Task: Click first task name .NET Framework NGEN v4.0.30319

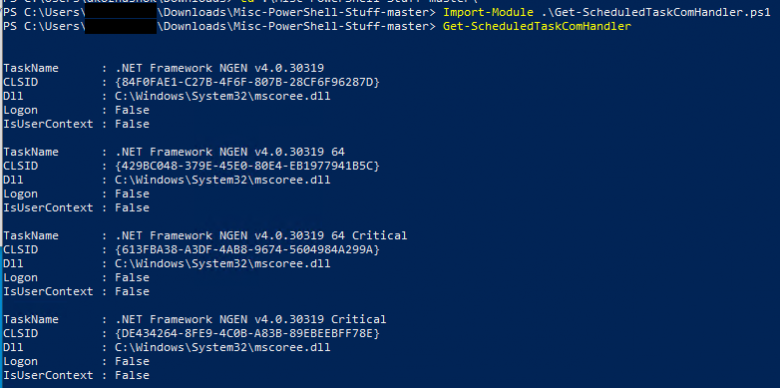Action: click(x=219, y=68)
